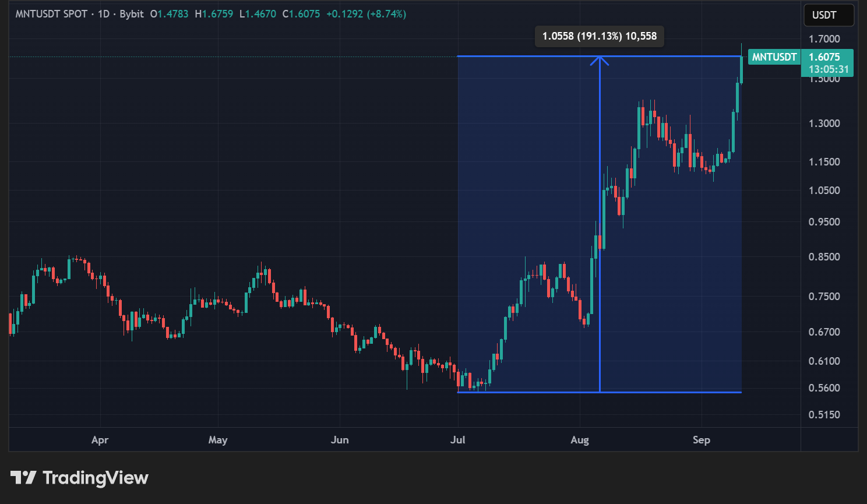Select the measurement tooltip showing 191.13%
Screen dimensions: 867x504
tap(599, 36)
